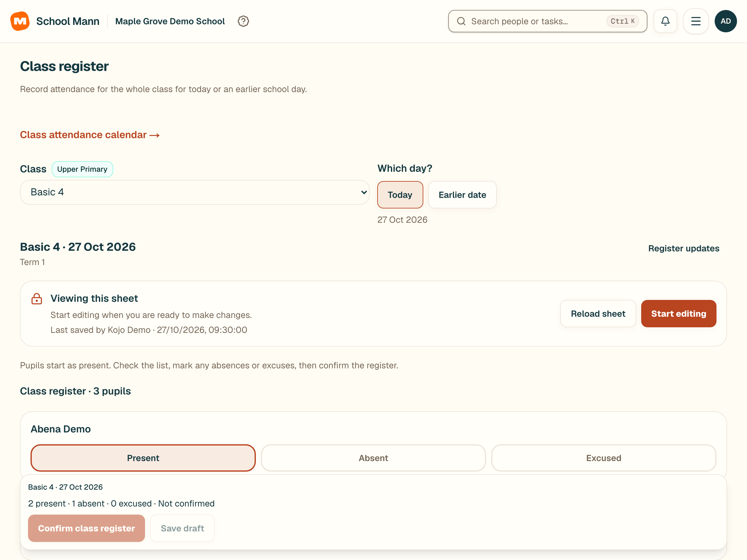Open the AD user avatar
This screenshot has width=747, height=560.
[726, 21]
